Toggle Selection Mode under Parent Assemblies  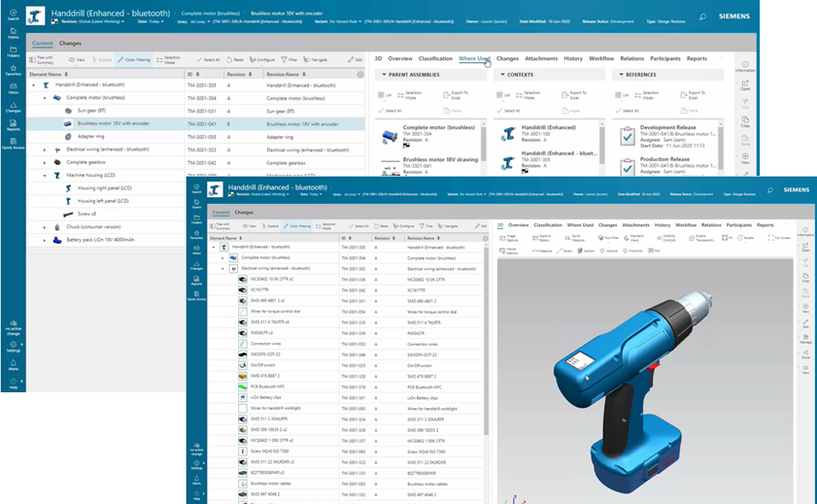pyautogui.click(x=410, y=95)
